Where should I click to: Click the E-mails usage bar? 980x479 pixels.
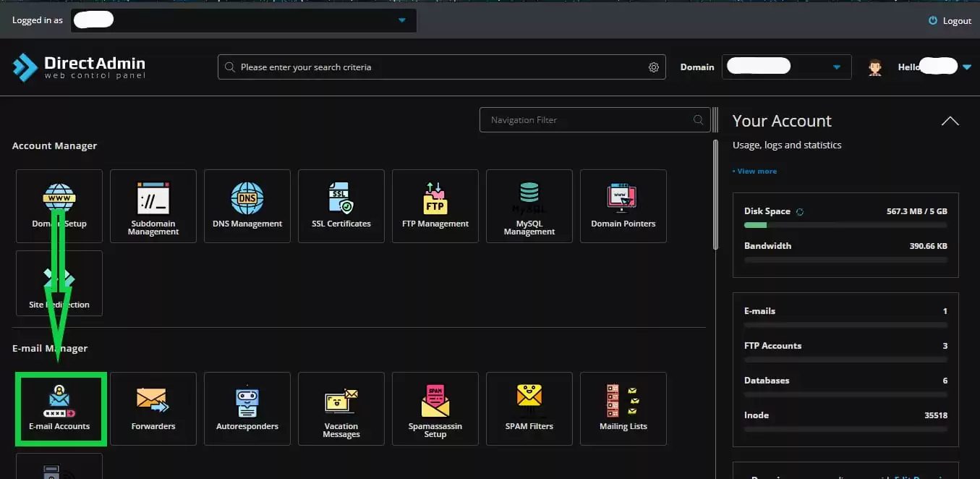845,325
